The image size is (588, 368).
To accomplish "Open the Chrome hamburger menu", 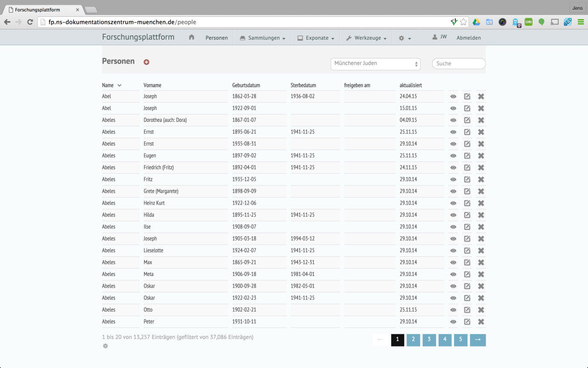I will click(581, 22).
